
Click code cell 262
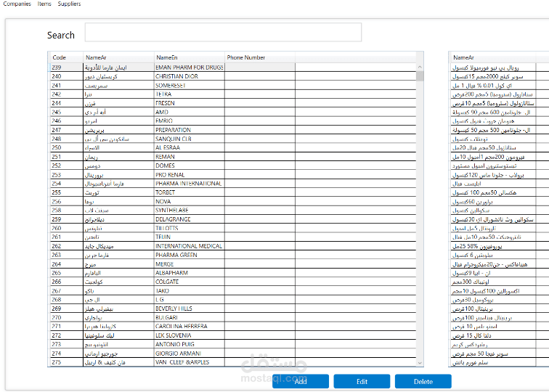(67, 246)
